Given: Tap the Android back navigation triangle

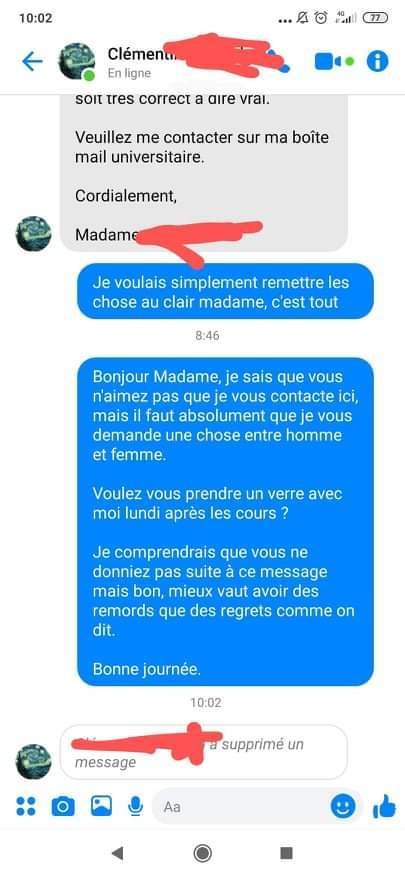Looking at the screenshot, I should click(x=118, y=853).
